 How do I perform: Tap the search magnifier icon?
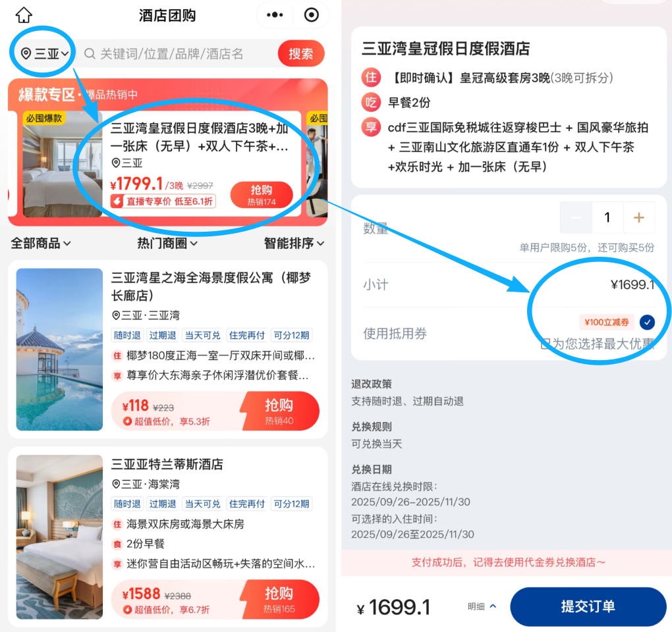coord(90,53)
